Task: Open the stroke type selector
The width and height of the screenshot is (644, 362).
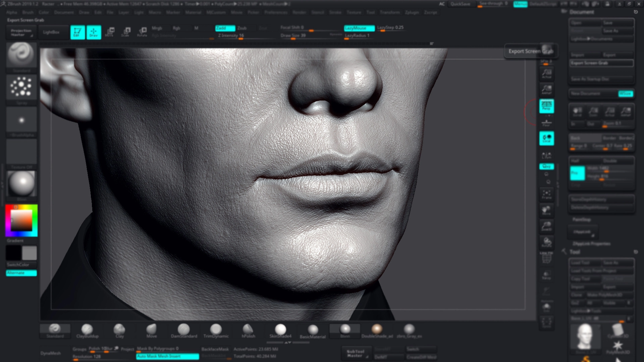Action: click(21, 87)
